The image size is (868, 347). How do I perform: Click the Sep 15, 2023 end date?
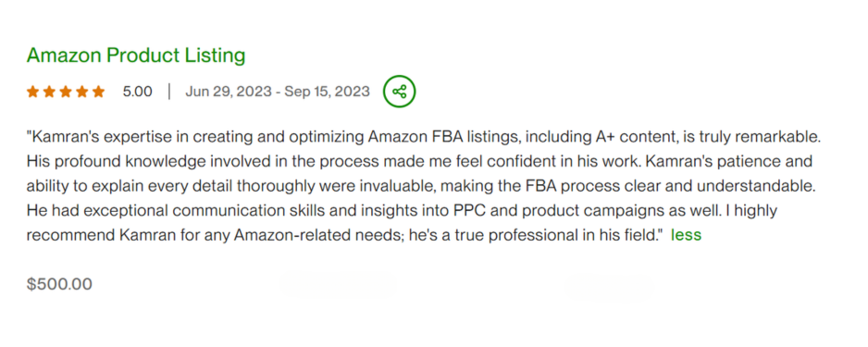327,92
